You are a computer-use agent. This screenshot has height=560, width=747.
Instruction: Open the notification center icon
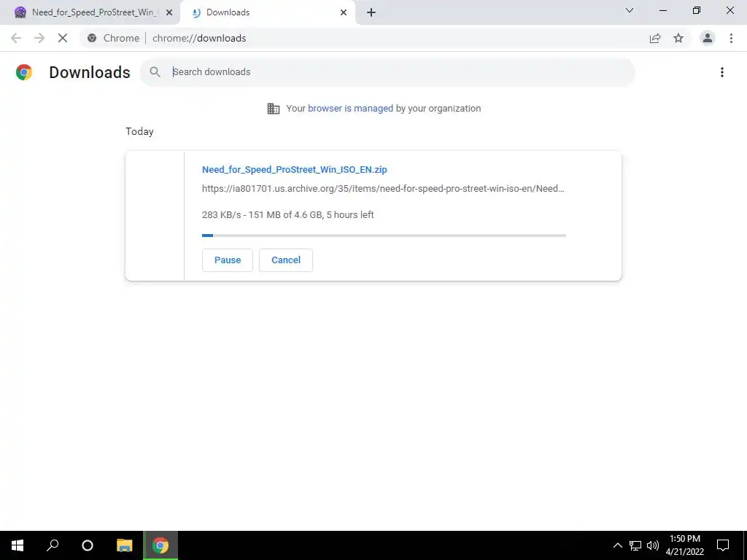(723, 545)
